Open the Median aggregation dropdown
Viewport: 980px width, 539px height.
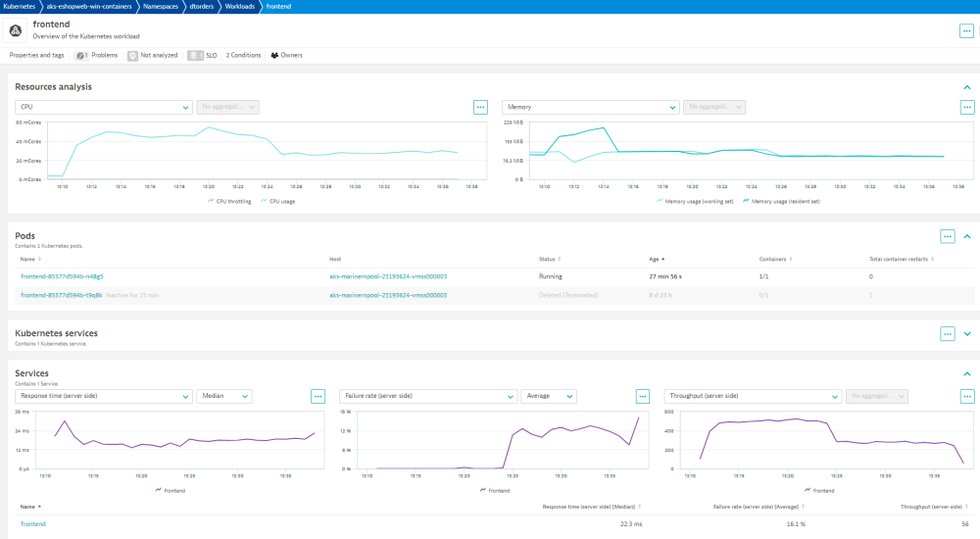click(x=224, y=396)
